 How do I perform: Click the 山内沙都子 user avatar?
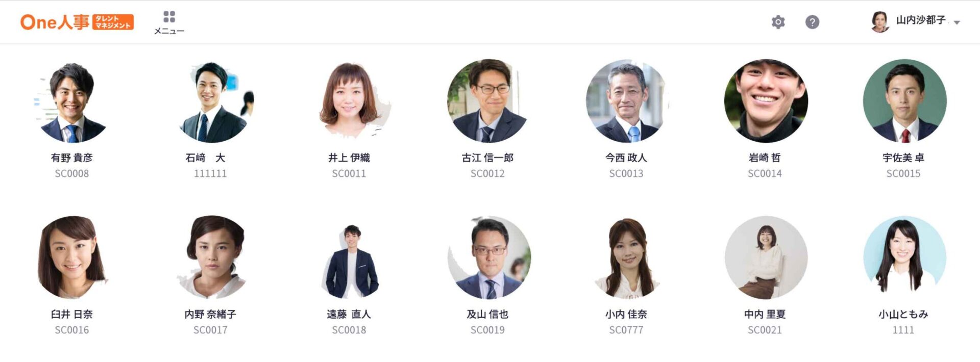pyautogui.click(x=880, y=22)
